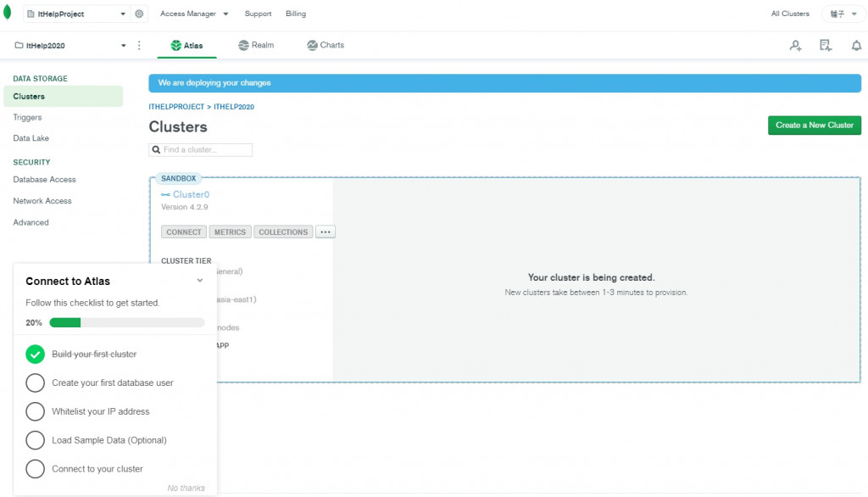Collapse the Connect to Atlas checklist

[x=200, y=281]
